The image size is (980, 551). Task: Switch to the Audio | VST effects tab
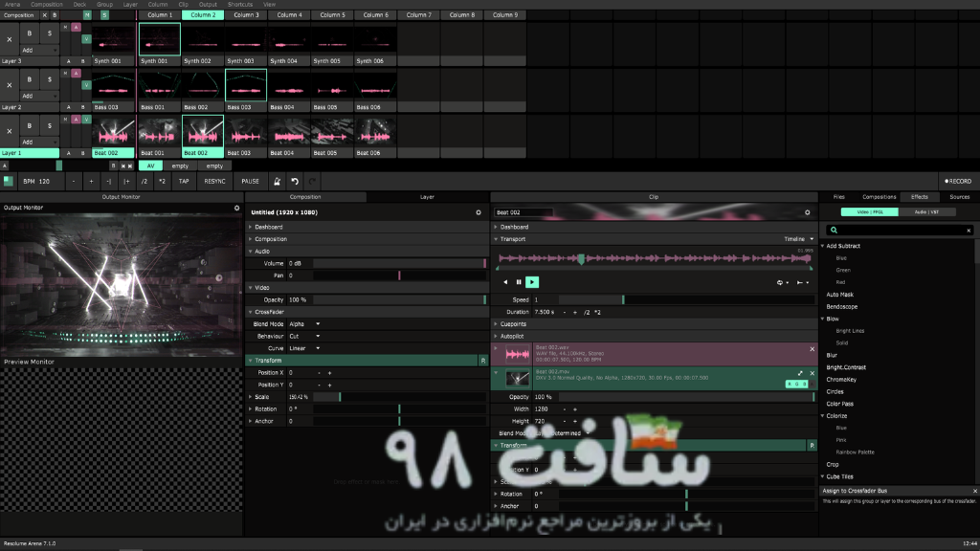pos(926,212)
